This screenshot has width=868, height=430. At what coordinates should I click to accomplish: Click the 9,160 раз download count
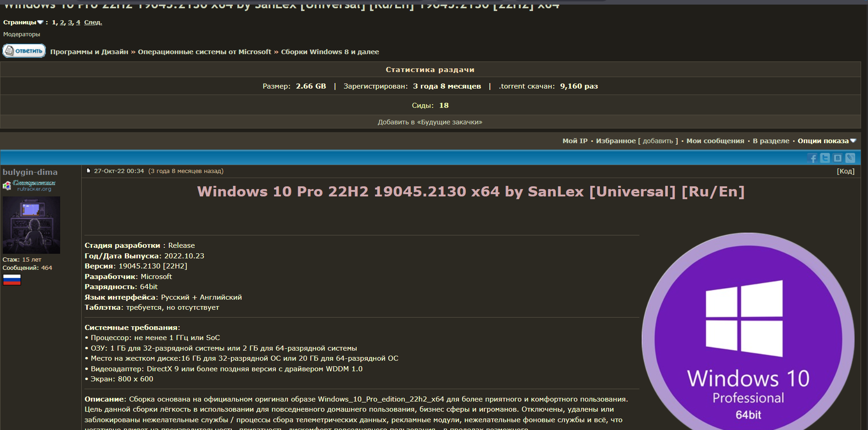(579, 86)
